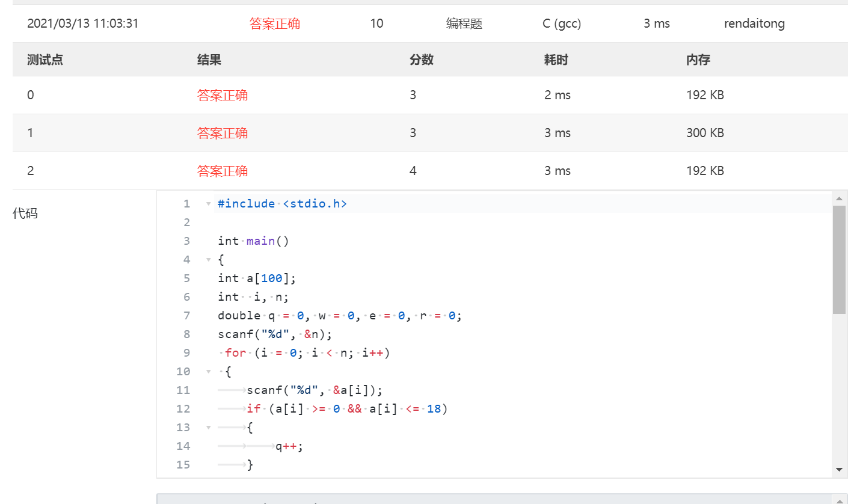Click the 编程题 problem type cell

point(464,23)
